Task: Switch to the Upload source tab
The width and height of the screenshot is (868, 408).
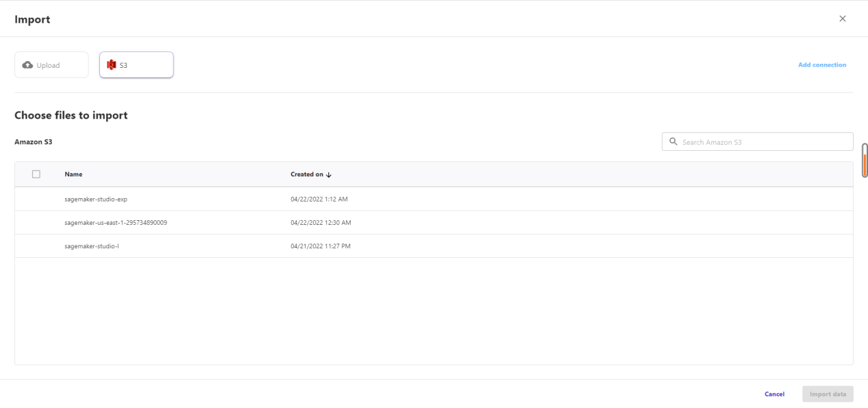Action: [51, 65]
